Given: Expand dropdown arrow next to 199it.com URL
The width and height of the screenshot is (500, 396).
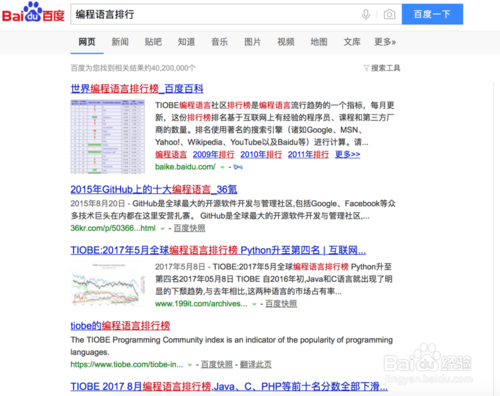Looking at the screenshot, I should [x=254, y=304].
